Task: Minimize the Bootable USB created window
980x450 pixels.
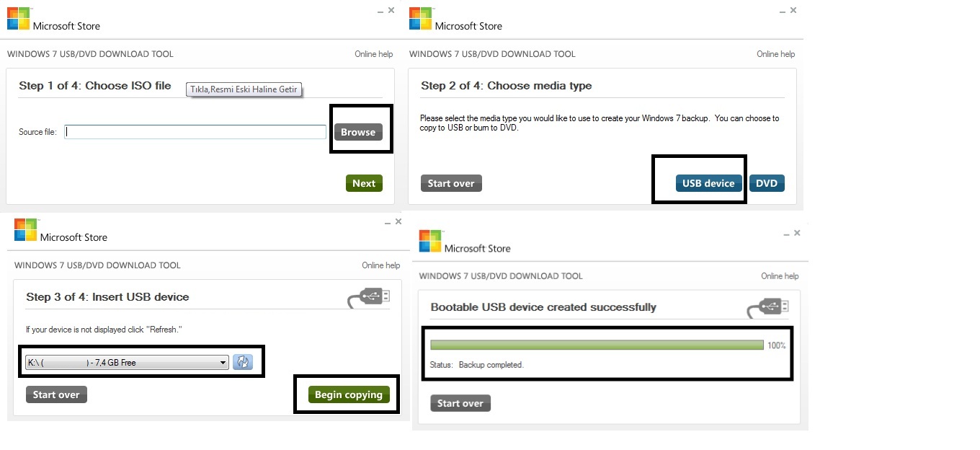Action: coord(786,234)
